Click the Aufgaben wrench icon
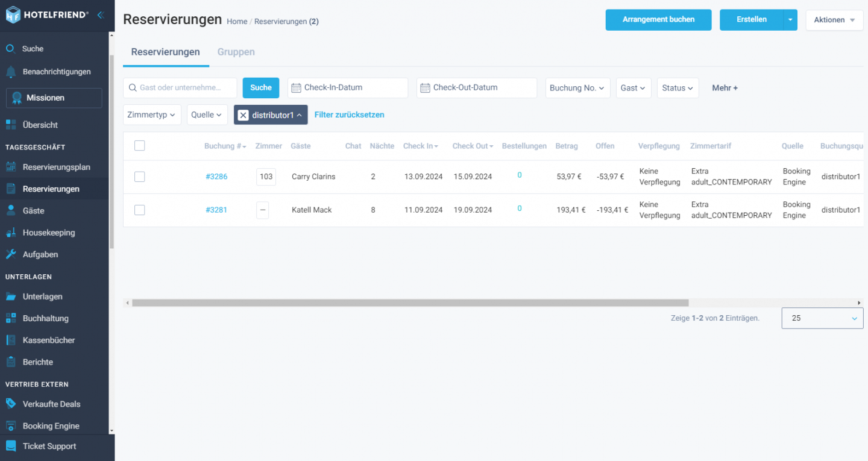 pos(11,254)
